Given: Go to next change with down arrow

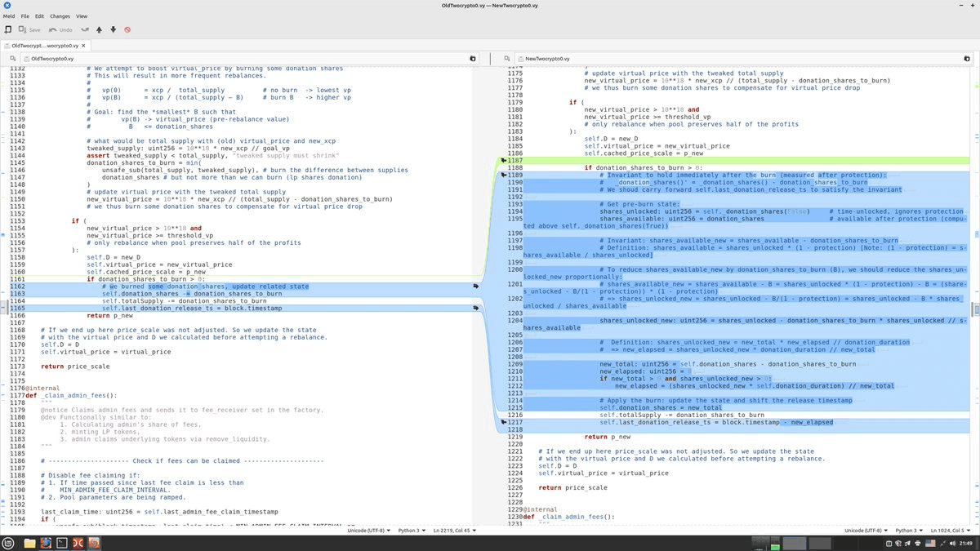Looking at the screenshot, I should click(x=113, y=29).
